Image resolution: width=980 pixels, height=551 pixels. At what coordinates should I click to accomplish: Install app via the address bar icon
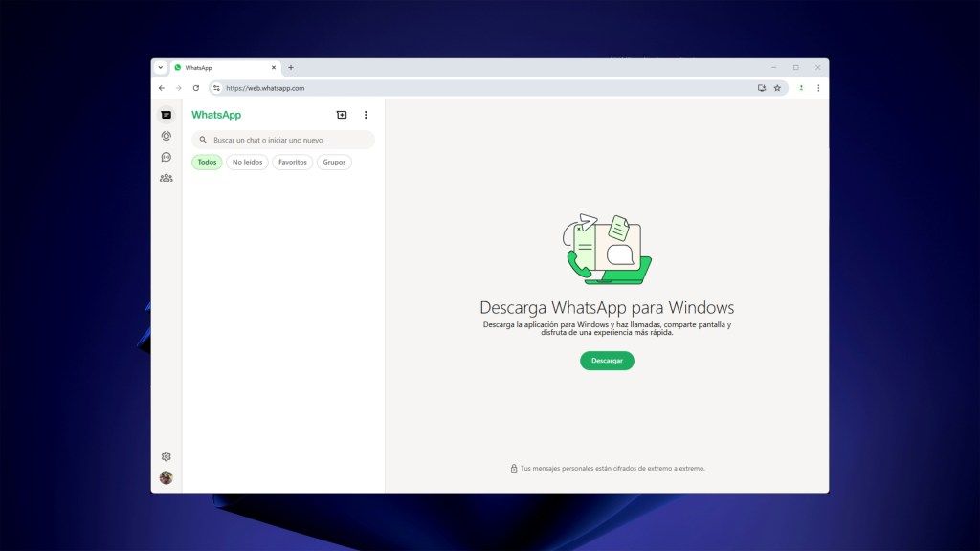[761, 88]
